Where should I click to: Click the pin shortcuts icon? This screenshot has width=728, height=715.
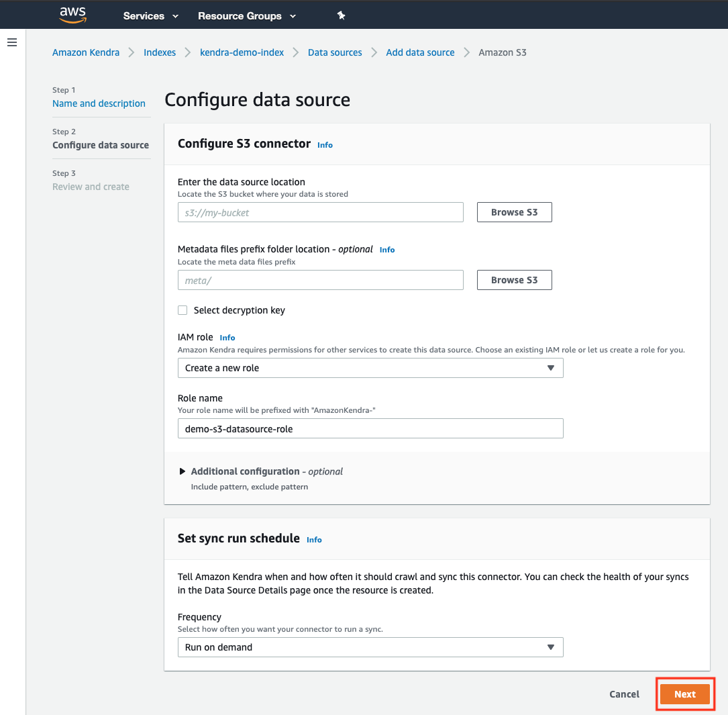[x=342, y=16]
